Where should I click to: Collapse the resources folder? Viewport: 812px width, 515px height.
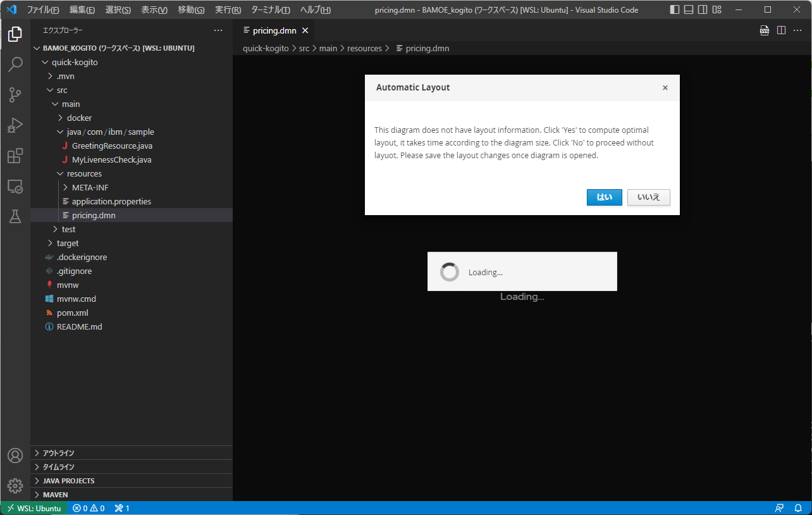pos(132,173)
